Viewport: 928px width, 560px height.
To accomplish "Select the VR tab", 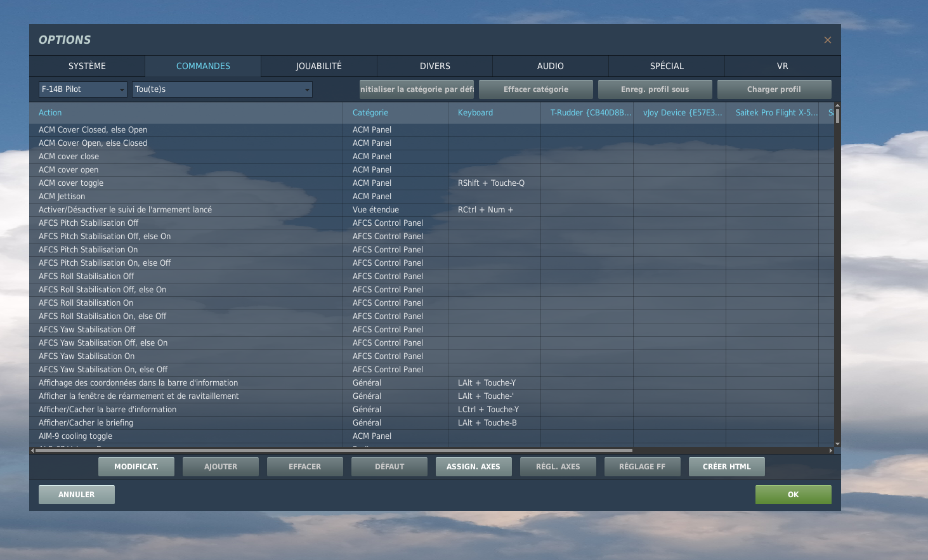I will click(x=782, y=66).
